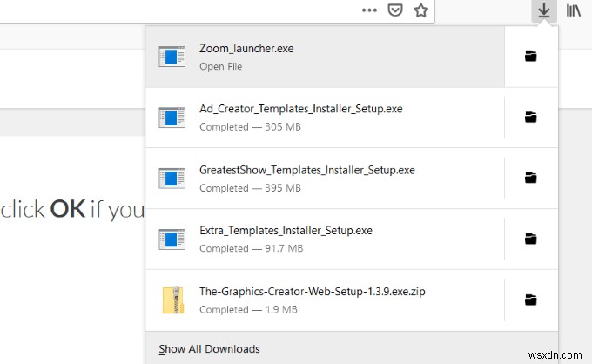Screen dimensions: 592x364
Task: Click the bookmark star icon
Action: click(x=421, y=11)
